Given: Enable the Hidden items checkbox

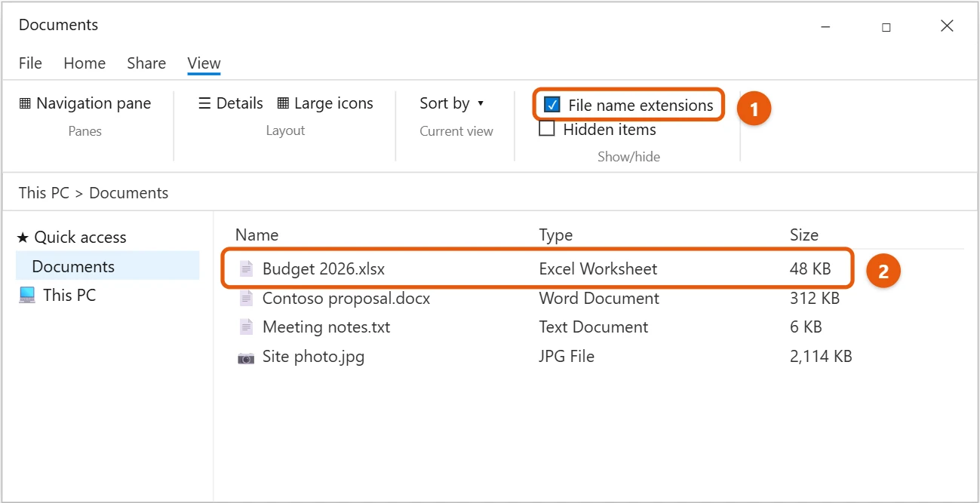Looking at the screenshot, I should tap(547, 129).
